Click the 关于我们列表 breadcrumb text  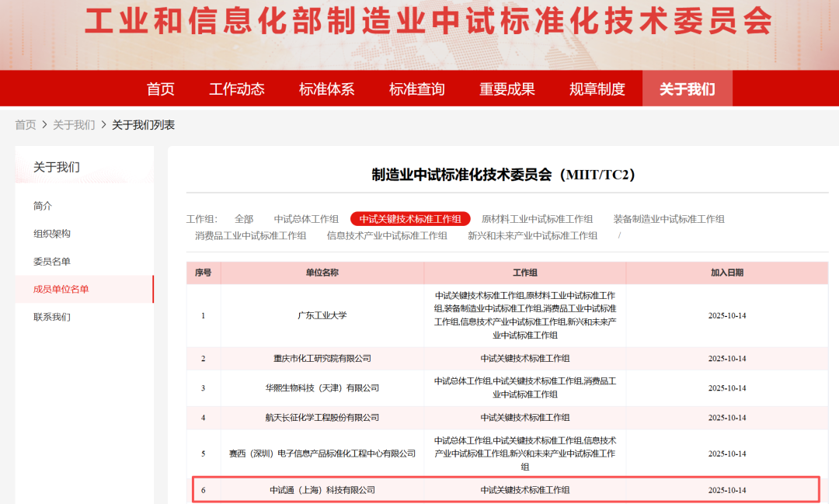[x=143, y=125]
